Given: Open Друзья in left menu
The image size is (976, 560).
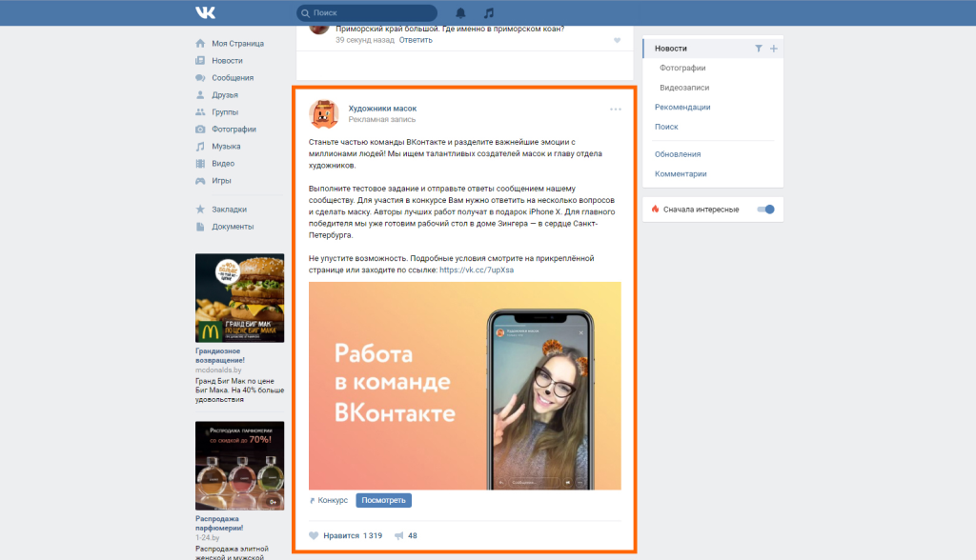Looking at the screenshot, I should pos(225,95).
